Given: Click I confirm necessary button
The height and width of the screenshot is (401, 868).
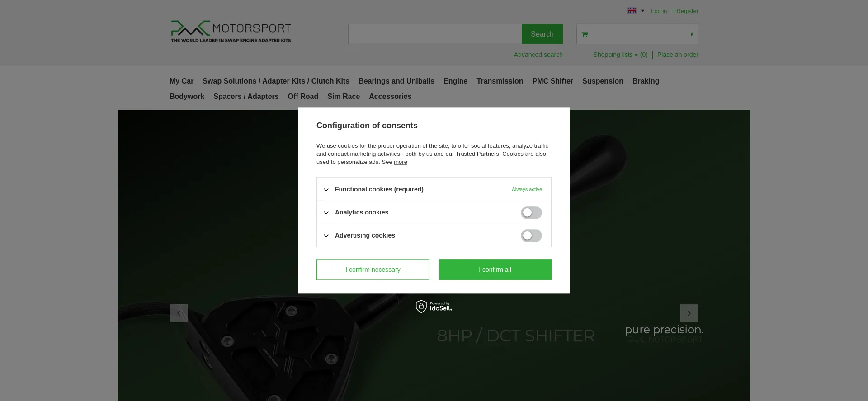Looking at the screenshot, I should [373, 270].
